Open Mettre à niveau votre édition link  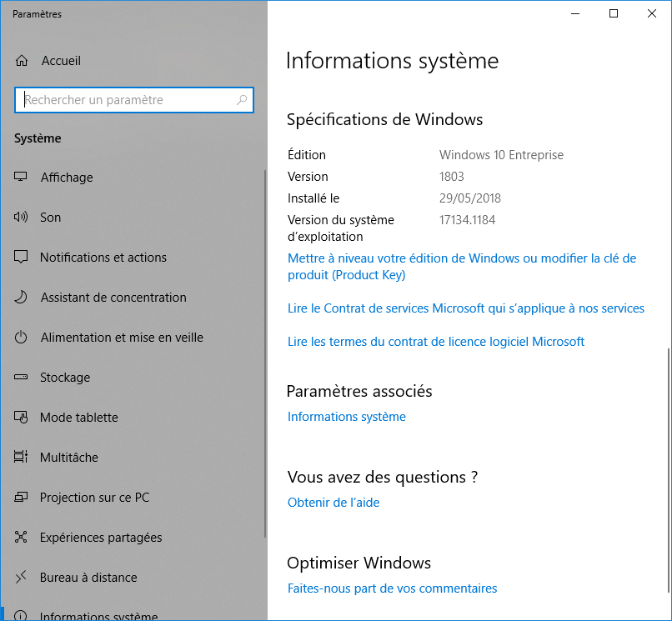point(462,267)
